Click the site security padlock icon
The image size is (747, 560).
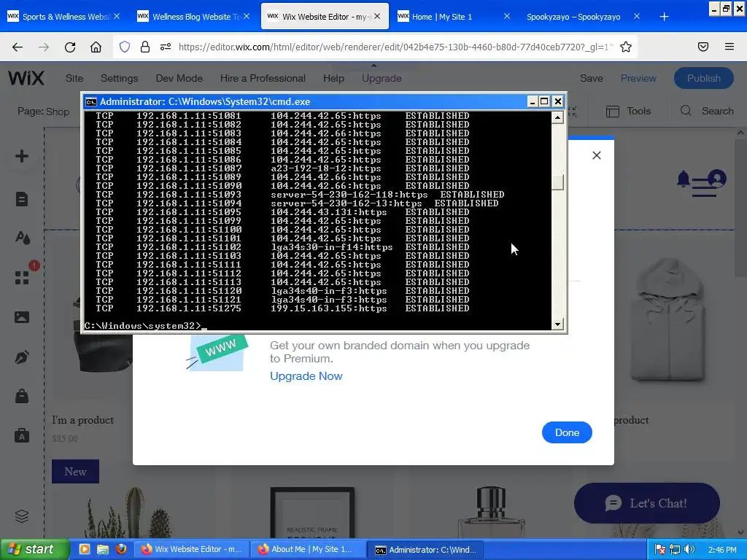(145, 47)
